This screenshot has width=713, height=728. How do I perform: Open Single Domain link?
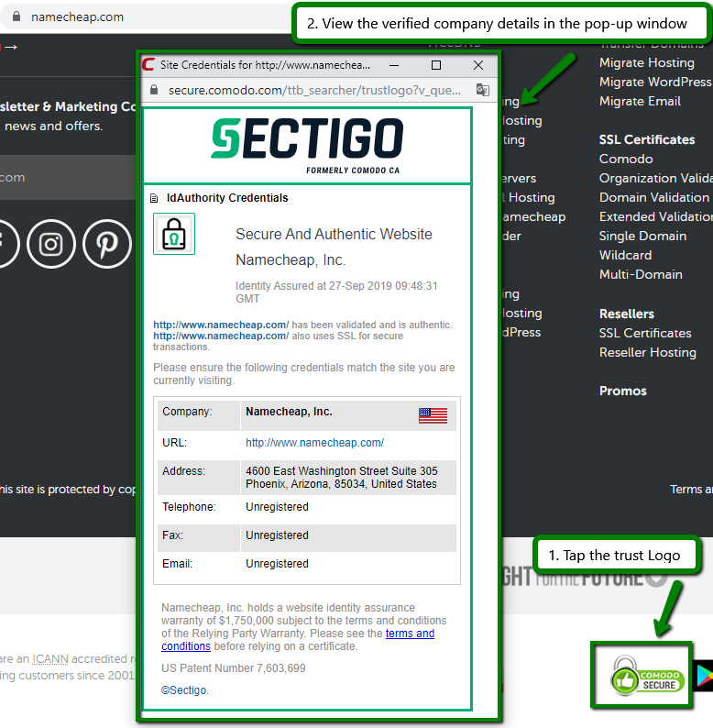642,236
